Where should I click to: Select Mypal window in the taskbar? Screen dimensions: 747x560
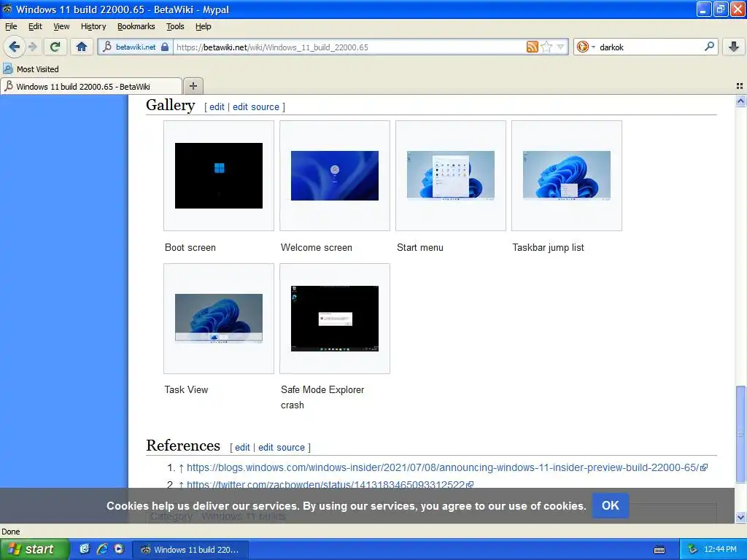(x=190, y=550)
